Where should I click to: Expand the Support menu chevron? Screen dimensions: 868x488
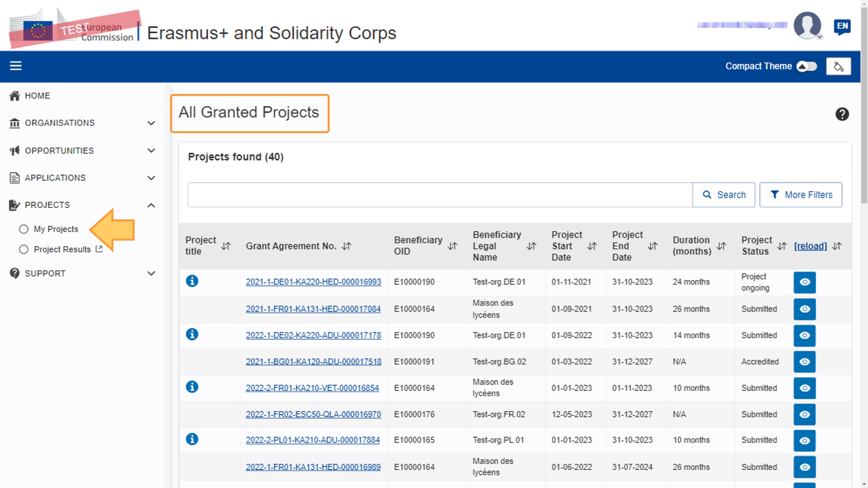tap(151, 273)
